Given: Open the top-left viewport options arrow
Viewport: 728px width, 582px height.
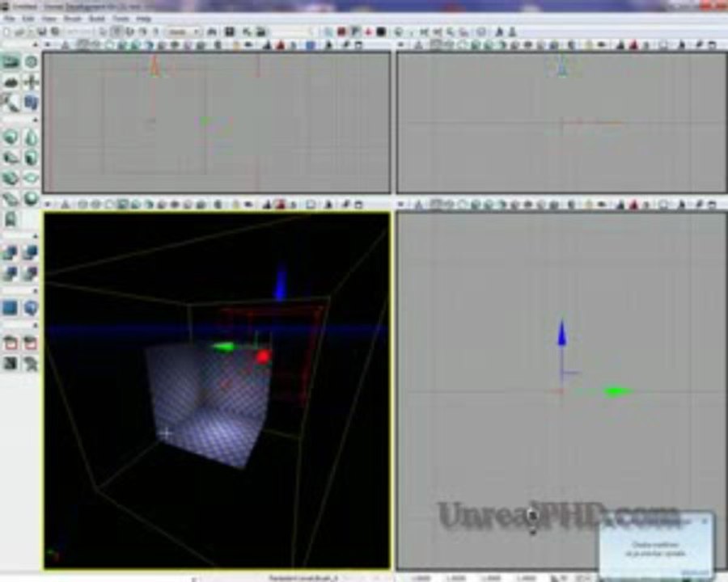Looking at the screenshot, I should pyautogui.click(x=48, y=45).
